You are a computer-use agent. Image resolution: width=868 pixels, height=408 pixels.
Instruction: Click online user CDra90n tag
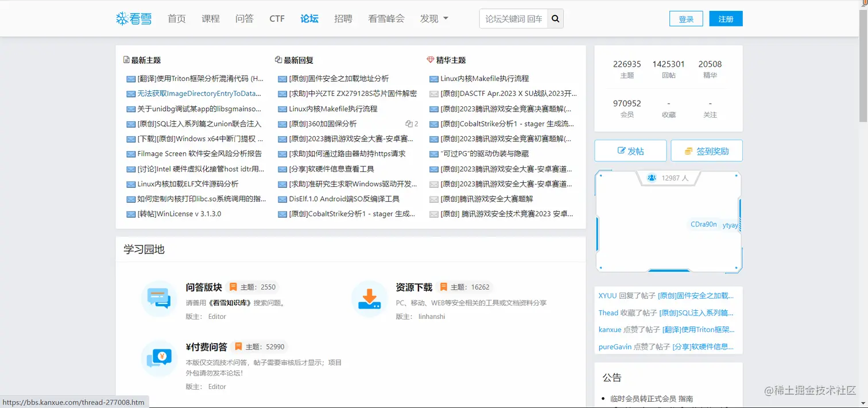(703, 225)
